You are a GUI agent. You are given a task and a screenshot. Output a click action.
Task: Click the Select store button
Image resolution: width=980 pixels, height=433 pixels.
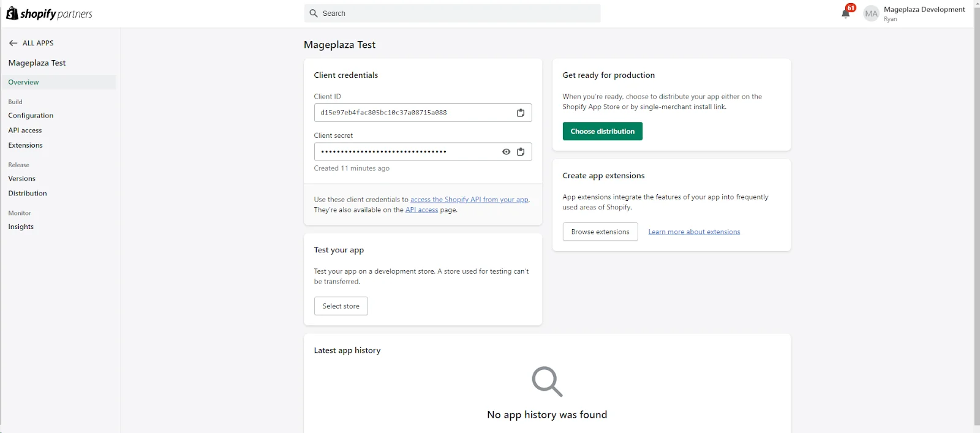(x=341, y=306)
